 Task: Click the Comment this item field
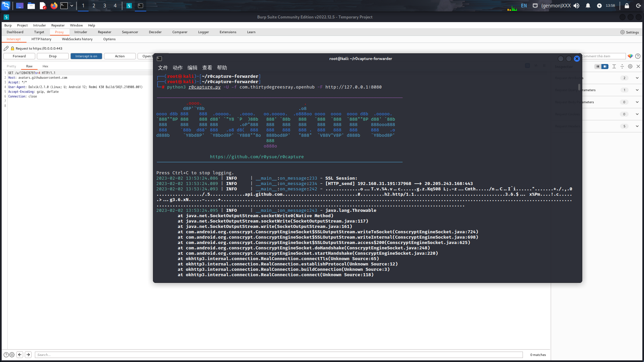[x=603, y=56]
